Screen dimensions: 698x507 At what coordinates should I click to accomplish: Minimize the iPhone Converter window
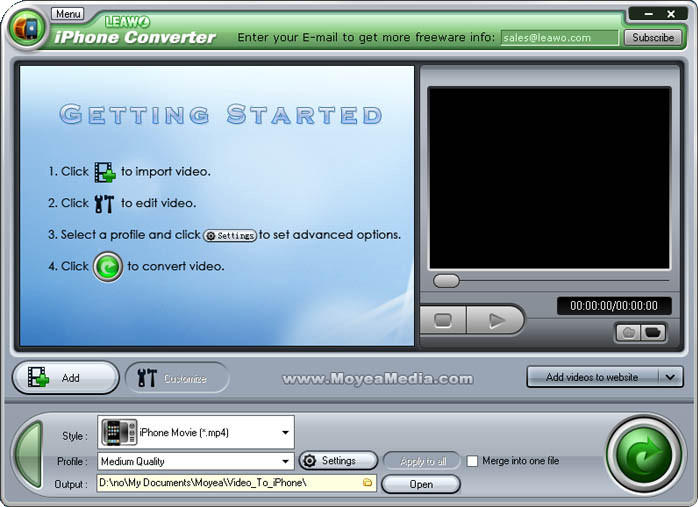tap(649, 14)
